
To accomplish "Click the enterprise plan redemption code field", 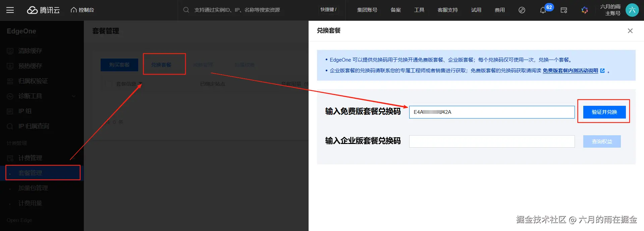I will point(492,142).
